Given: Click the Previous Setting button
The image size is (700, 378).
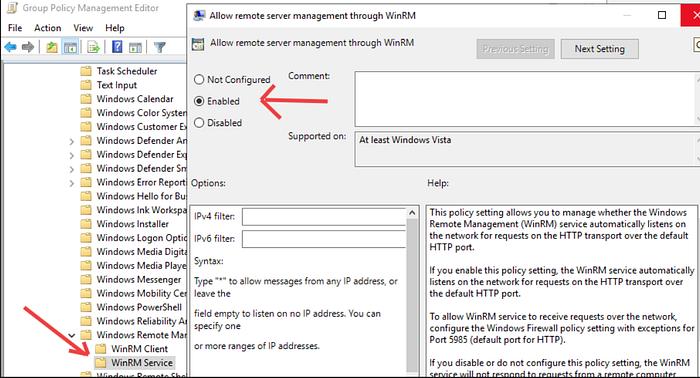Looking at the screenshot, I should pyautogui.click(x=516, y=49).
